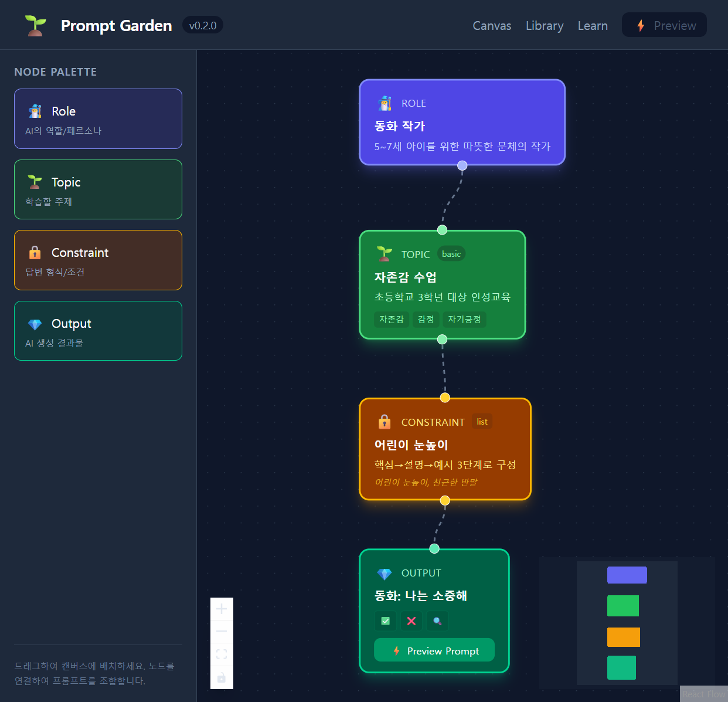Click the purple node rectangle in the minimap
This screenshot has height=702, width=728.
[627, 575]
